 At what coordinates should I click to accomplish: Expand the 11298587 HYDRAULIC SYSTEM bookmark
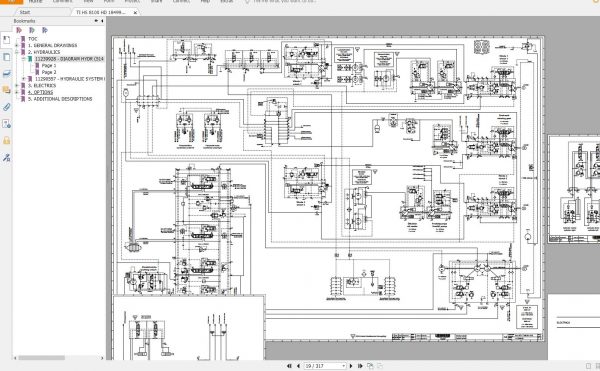pos(24,79)
